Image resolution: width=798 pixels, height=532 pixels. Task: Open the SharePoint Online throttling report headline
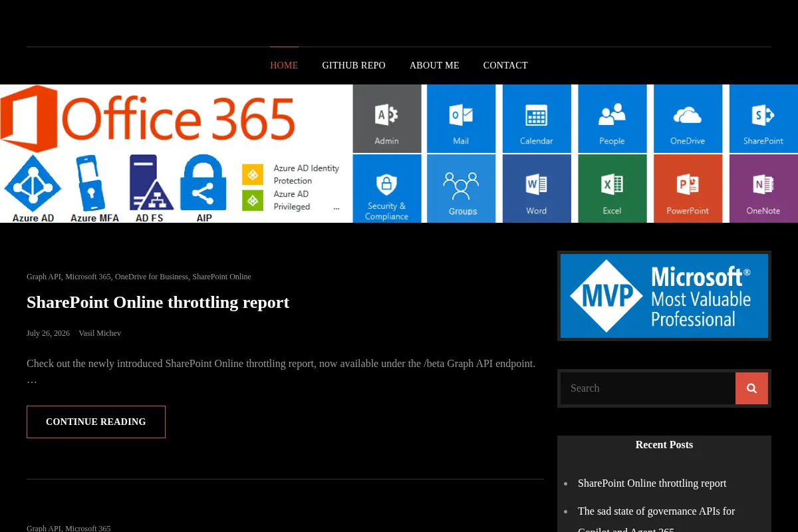coord(158,302)
